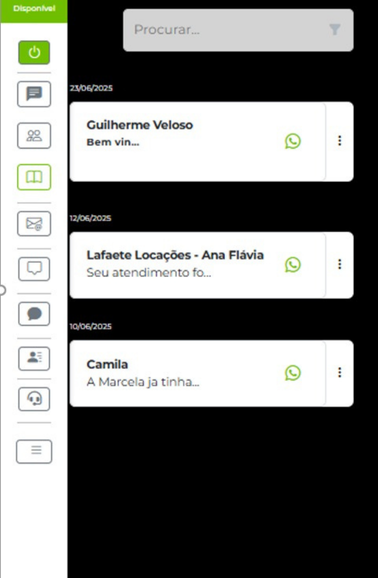Focus the Procurar search field
The width and height of the screenshot is (378, 578).
point(238,30)
